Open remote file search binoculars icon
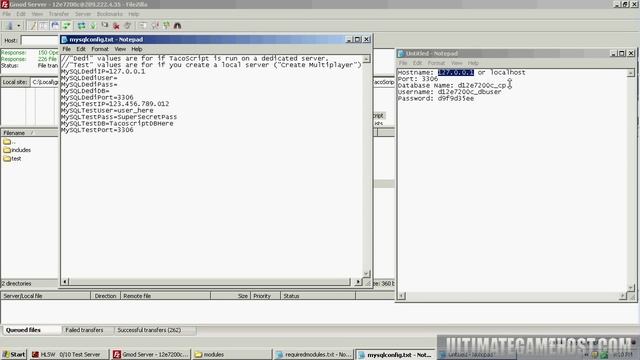The width and height of the screenshot is (640, 360). coord(178,26)
